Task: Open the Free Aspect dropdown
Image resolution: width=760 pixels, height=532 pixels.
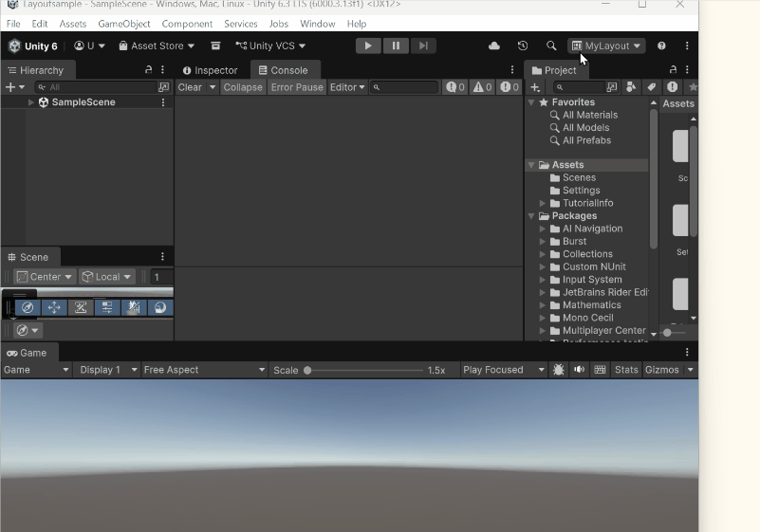Action: pyautogui.click(x=203, y=370)
